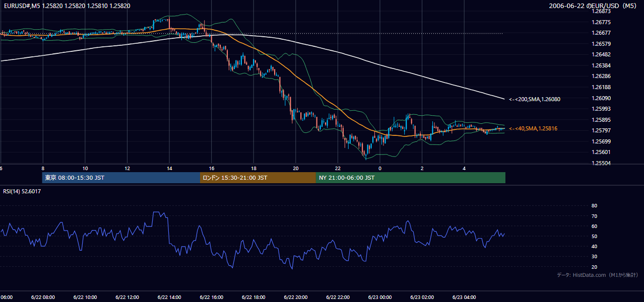Click hour label 16 under price chart
This screenshot has width=644, height=302.
tap(212, 168)
